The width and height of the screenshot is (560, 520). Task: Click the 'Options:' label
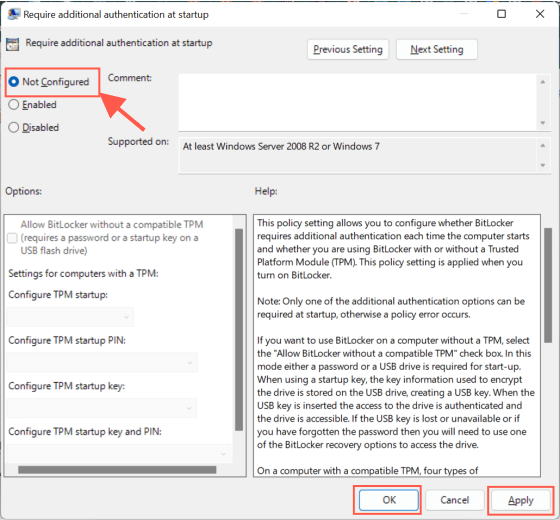coord(23,191)
